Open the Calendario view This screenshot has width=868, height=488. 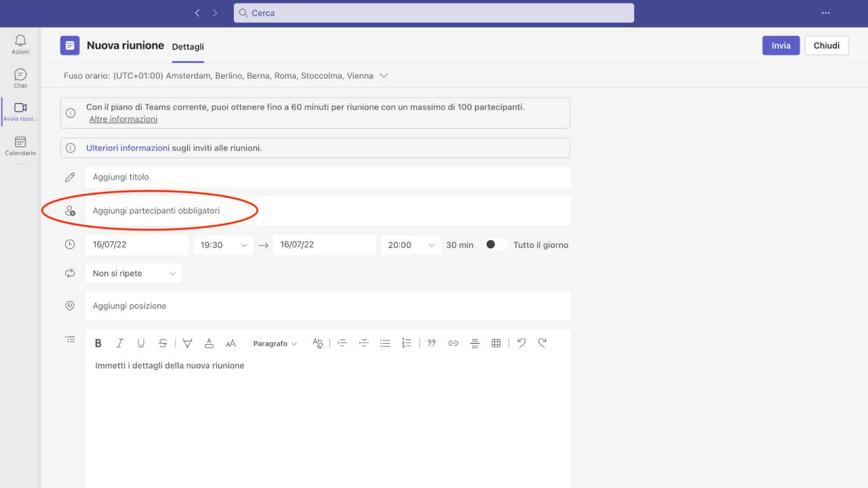[x=20, y=146]
